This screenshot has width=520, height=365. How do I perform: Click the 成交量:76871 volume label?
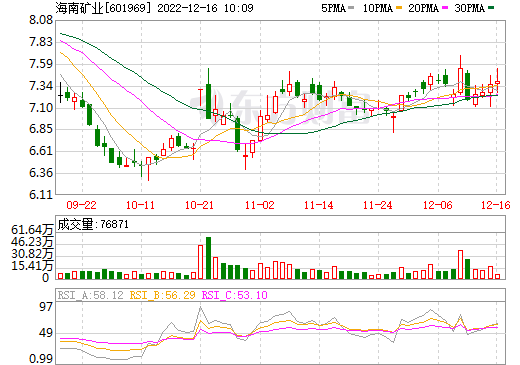[x=93, y=224]
